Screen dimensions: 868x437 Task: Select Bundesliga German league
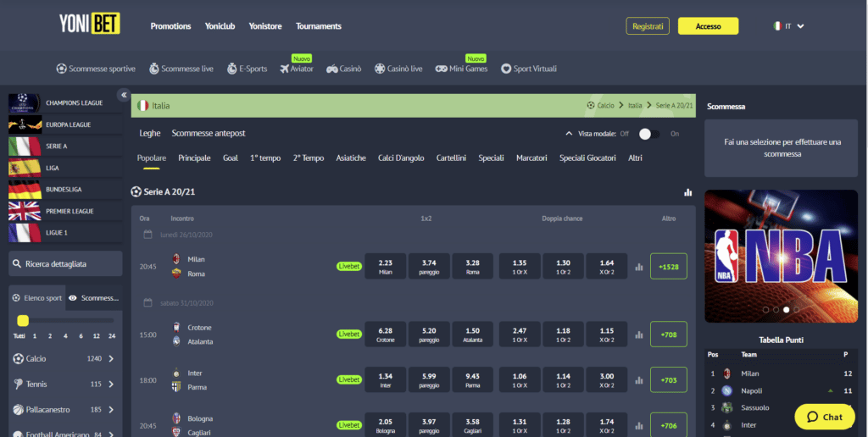pos(65,189)
